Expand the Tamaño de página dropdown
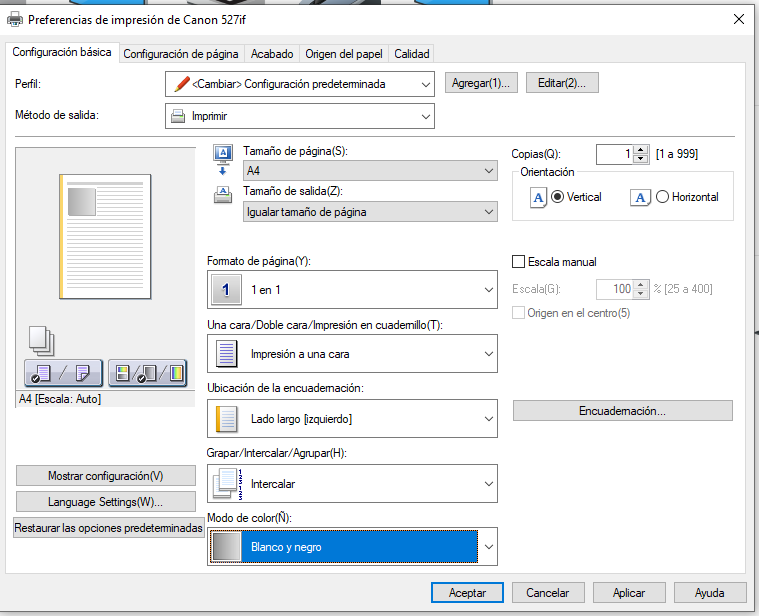Screen dimensions: 759x616 pyautogui.click(x=370, y=171)
